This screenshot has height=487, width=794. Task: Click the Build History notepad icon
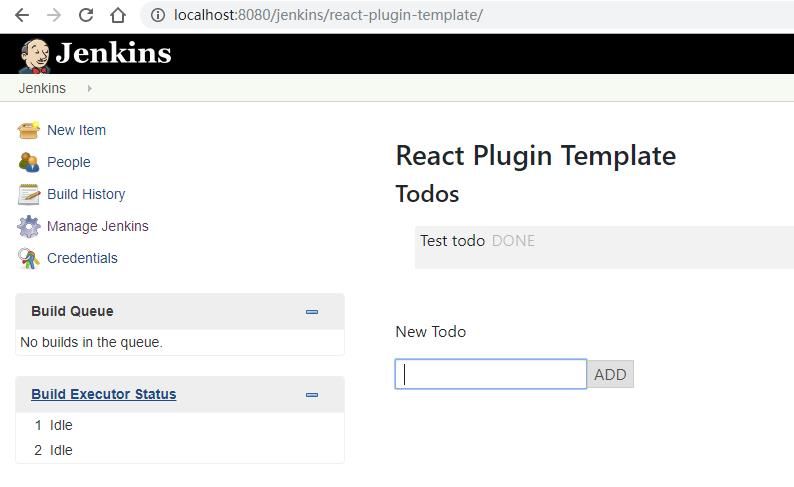(x=28, y=194)
